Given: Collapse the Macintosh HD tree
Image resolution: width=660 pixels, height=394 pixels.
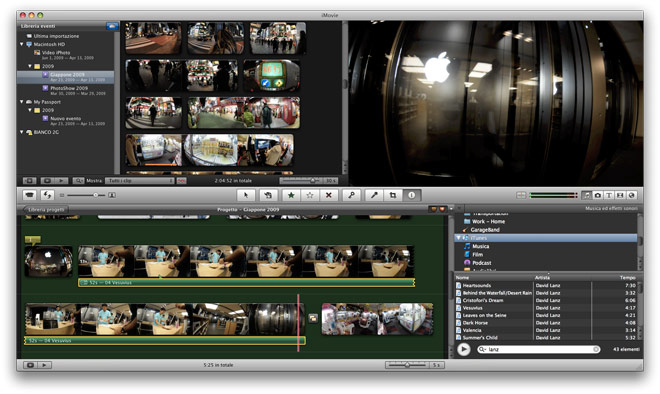Looking at the screenshot, I should (x=22, y=44).
